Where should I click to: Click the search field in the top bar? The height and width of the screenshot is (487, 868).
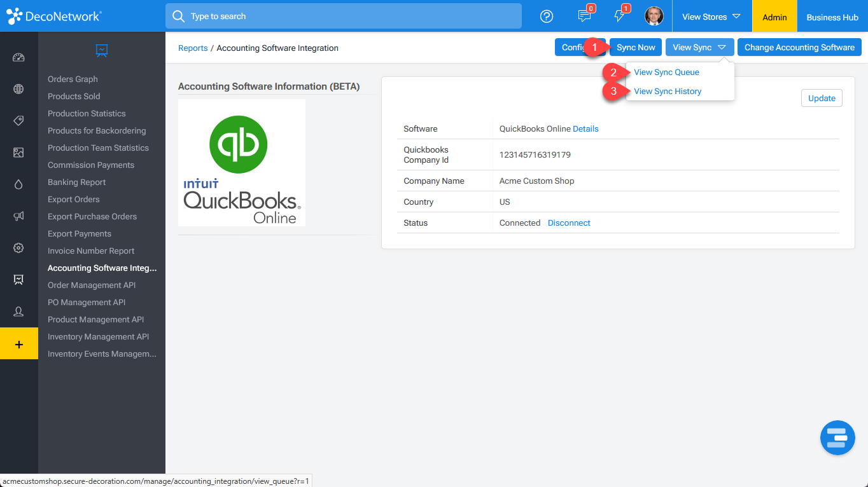pos(344,16)
